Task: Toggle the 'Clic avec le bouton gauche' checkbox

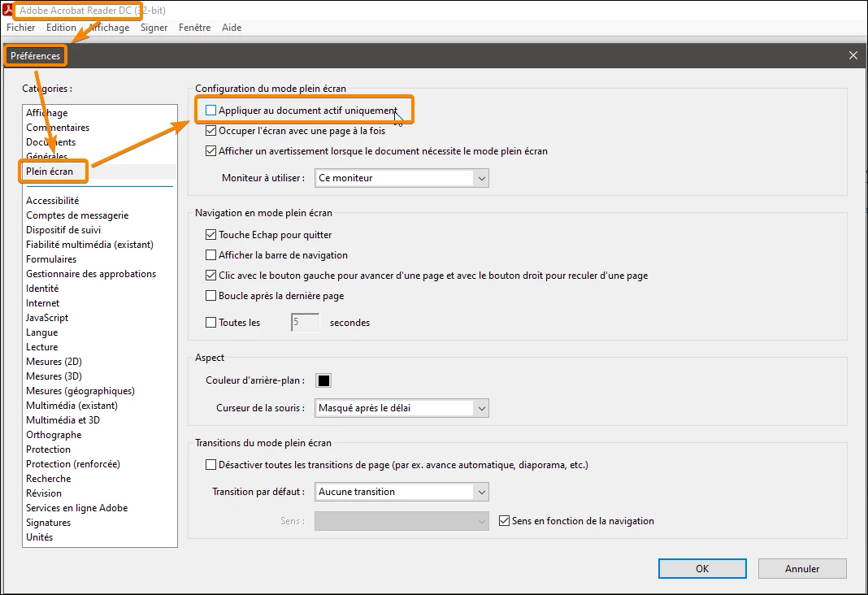Action: point(211,275)
